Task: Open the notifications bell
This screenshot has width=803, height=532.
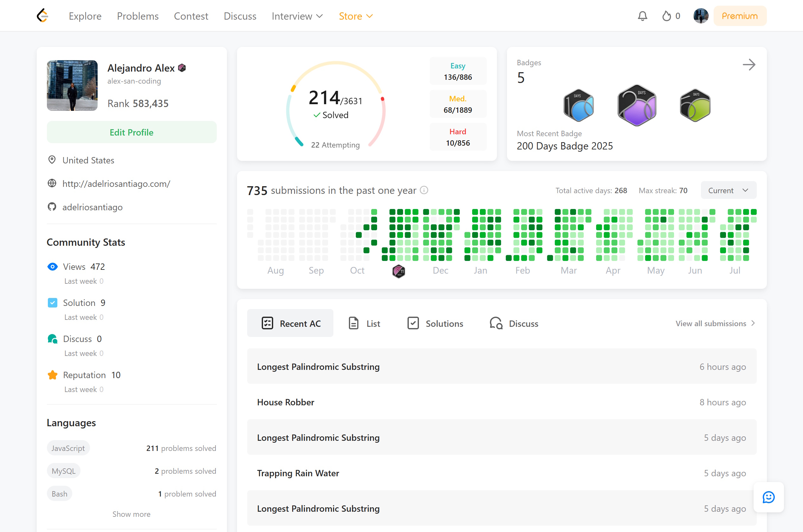Action: pos(642,16)
